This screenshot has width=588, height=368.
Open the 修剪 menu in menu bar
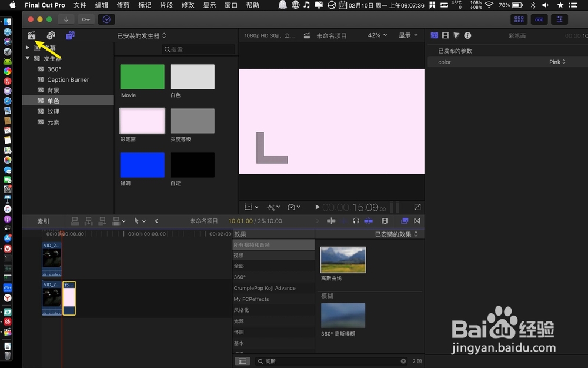click(123, 5)
